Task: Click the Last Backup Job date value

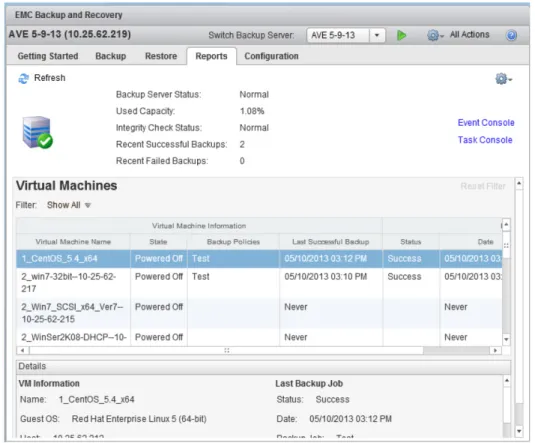Action: [350, 419]
